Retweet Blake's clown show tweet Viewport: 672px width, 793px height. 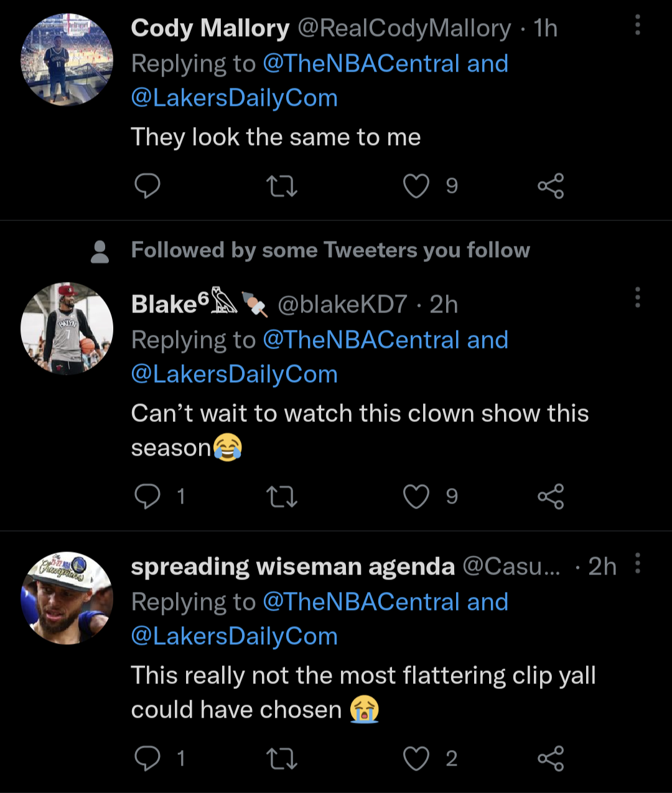[281, 497]
